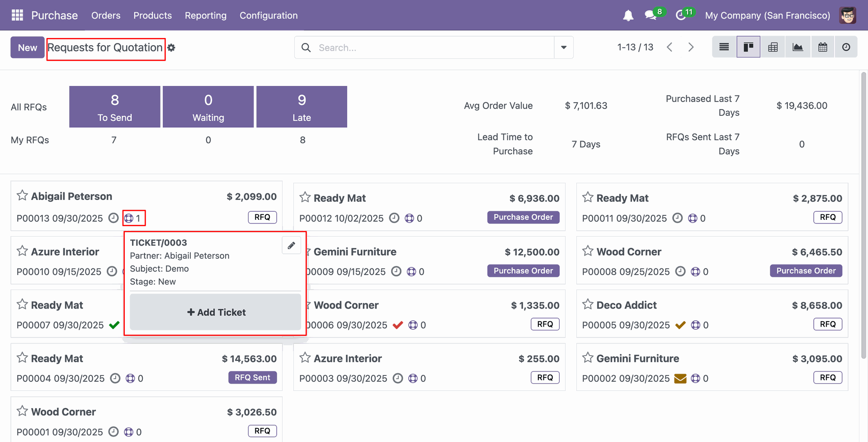Image resolution: width=868 pixels, height=442 pixels.
Task: Open the Requests for Quotation gear menu
Action: [171, 48]
